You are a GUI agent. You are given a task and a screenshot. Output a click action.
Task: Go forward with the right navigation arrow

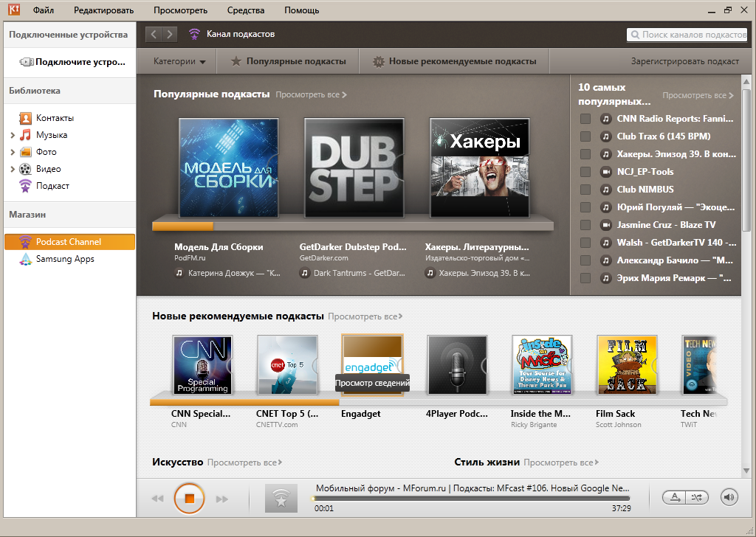[x=169, y=34]
